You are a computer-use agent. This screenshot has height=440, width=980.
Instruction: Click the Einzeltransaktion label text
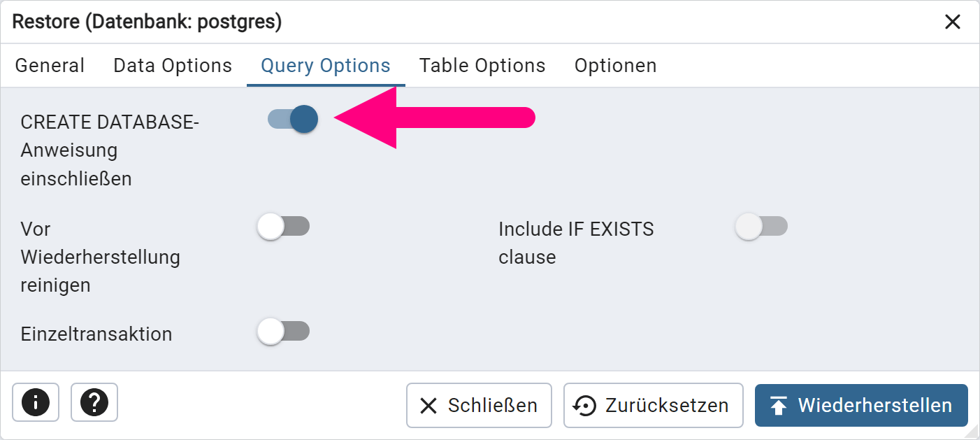[96, 334]
